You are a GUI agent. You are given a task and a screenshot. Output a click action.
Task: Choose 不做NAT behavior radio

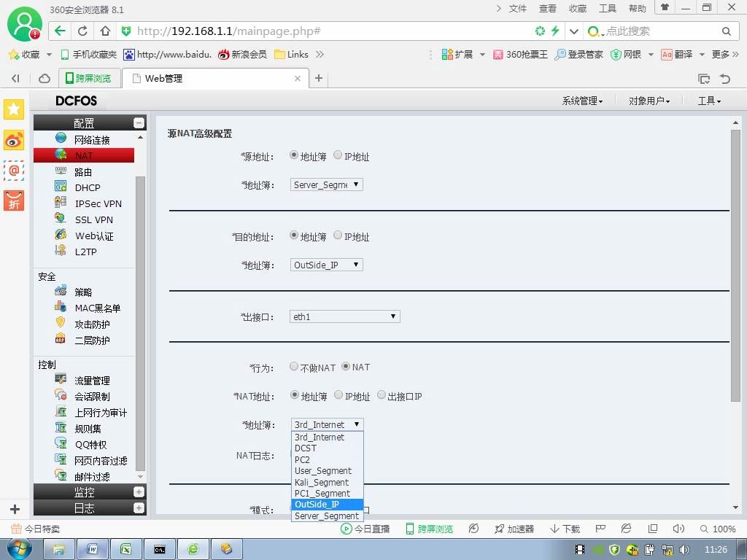(294, 366)
